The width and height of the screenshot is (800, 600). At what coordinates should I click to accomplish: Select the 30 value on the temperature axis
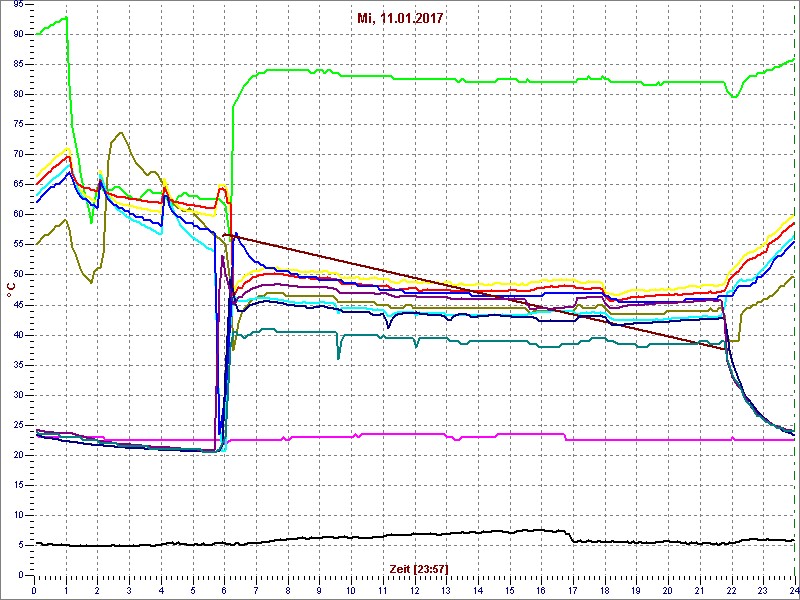[18, 395]
